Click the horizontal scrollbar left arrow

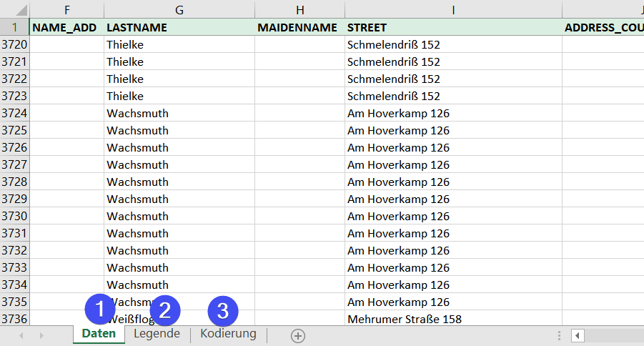click(x=578, y=335)
